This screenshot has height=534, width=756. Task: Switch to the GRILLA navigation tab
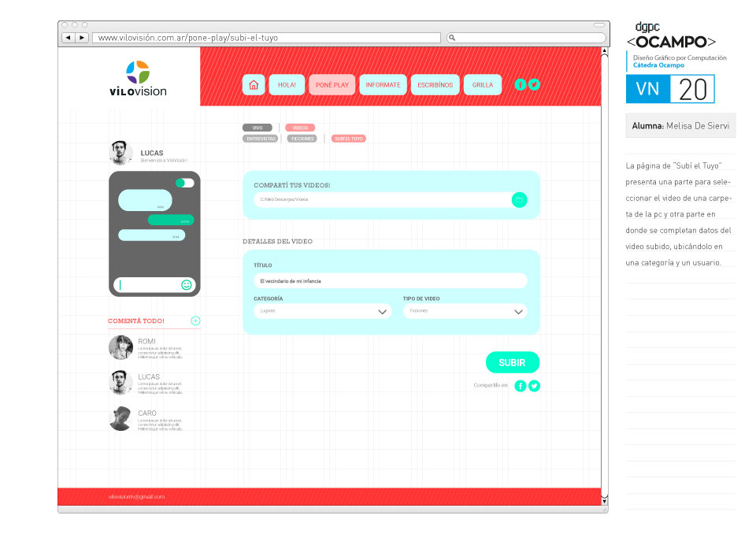482,84
